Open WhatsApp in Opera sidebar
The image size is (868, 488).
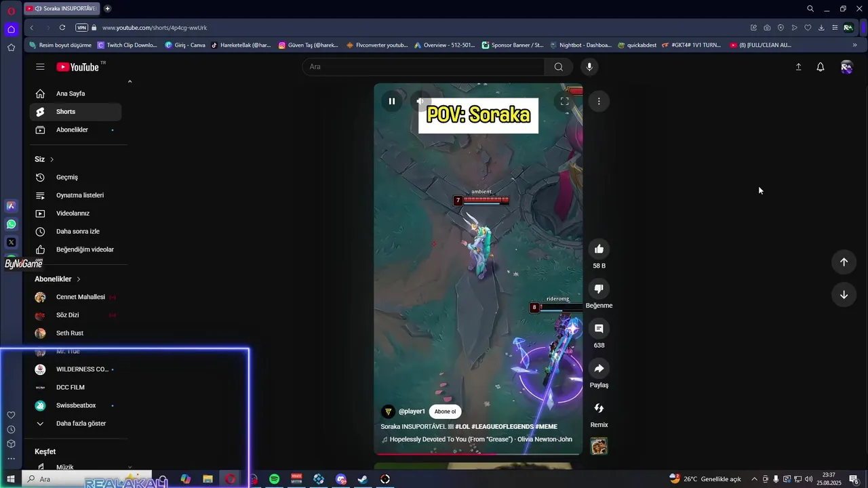pyautogui.click(x=11, y=224)
